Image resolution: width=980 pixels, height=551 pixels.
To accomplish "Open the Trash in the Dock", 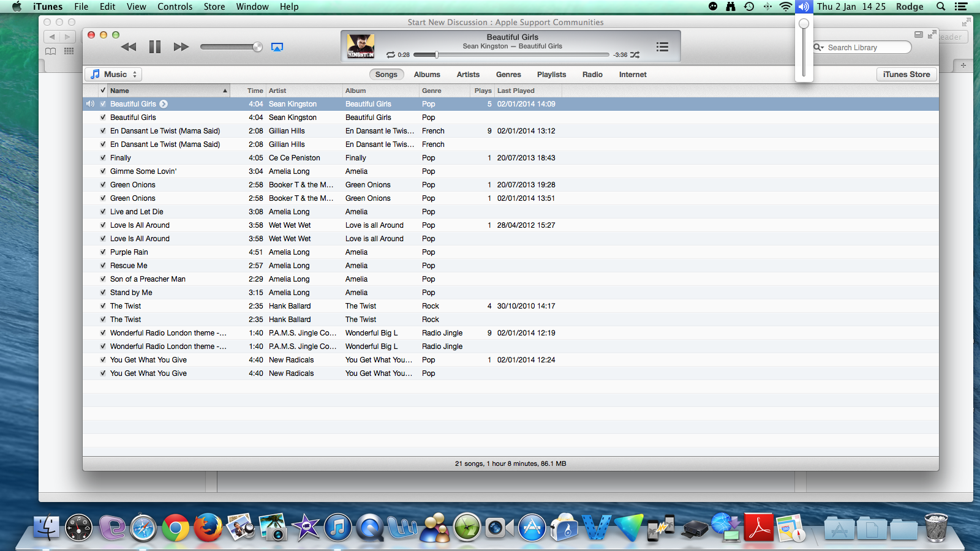I will pyautogui.click(x=936, y=528).
